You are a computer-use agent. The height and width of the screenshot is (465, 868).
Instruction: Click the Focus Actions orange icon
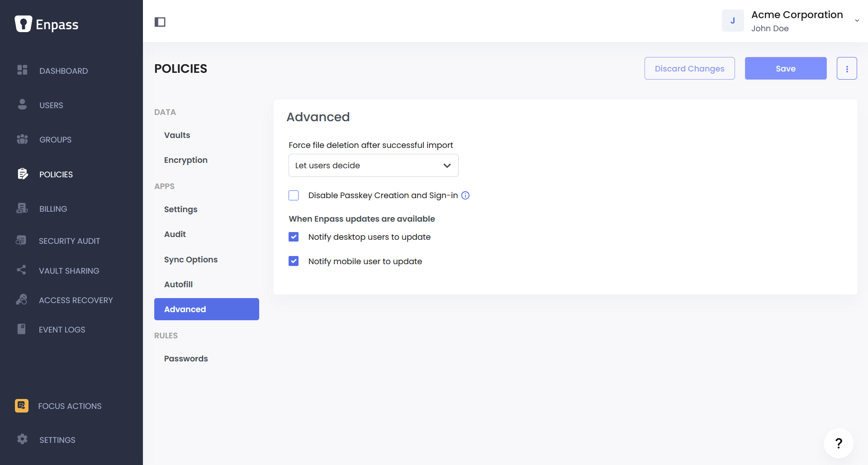click(x=22, y=405)
